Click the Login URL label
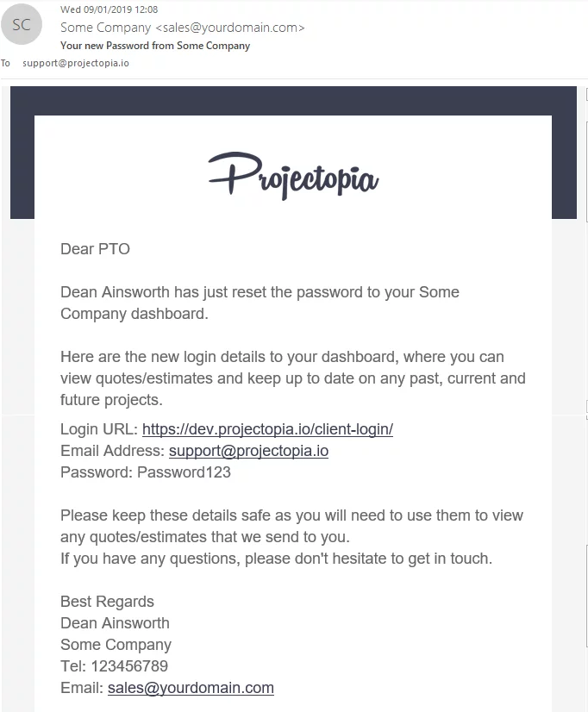 point(99,429)
